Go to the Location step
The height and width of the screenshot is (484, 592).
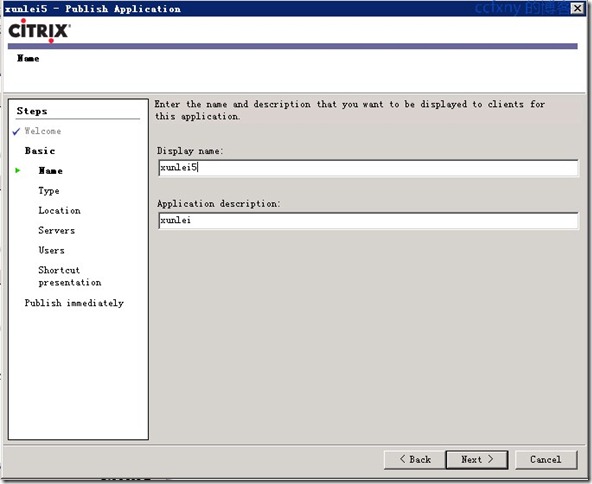[59, 210]
